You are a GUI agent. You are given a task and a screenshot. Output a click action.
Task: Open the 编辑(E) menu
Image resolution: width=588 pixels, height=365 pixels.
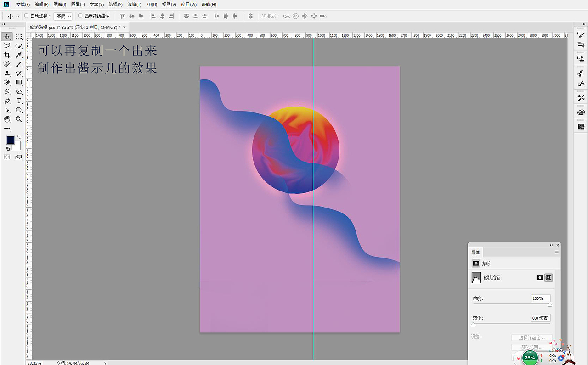coord(42,5)
